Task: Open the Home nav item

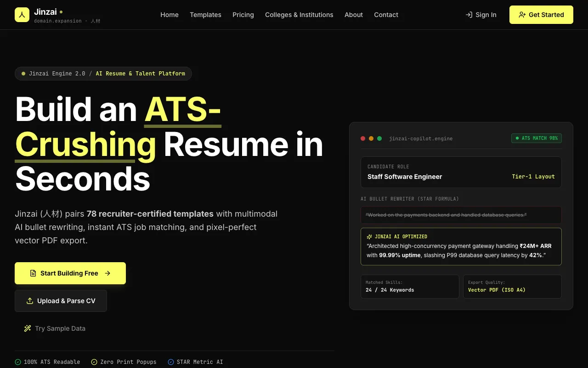Action: coord(170,15)
